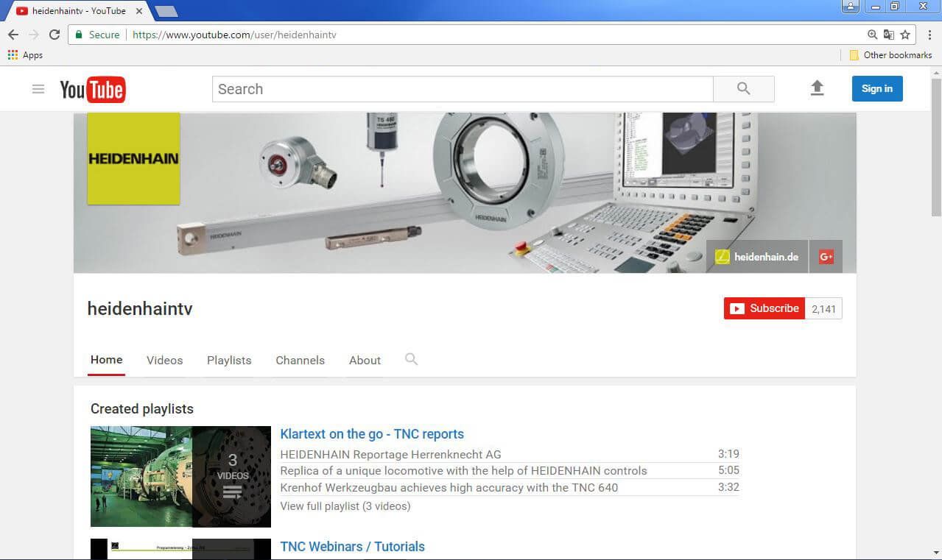
Task: Play HEIDENHAIN Reportage Herrenknecht AG video
Action: pos(390,454)
